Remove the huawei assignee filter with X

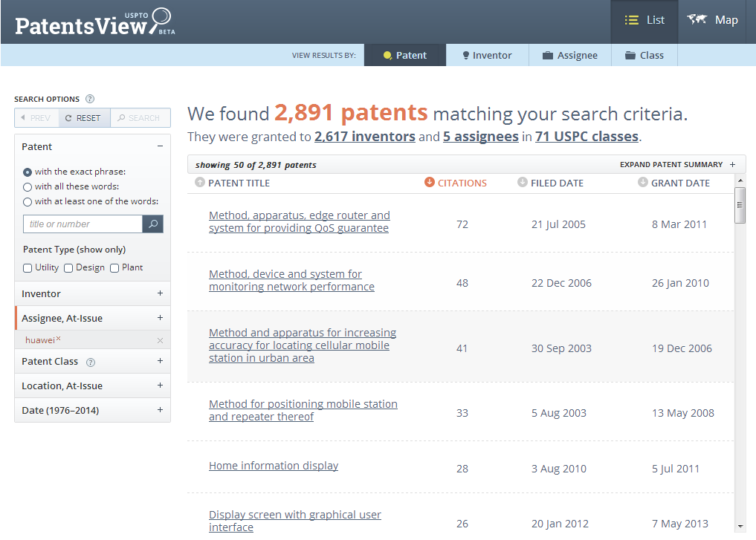[160, 340]
